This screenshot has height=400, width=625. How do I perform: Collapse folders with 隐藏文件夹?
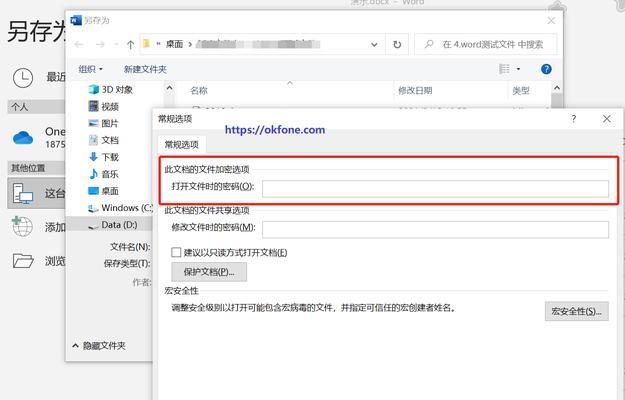point(99,346)
